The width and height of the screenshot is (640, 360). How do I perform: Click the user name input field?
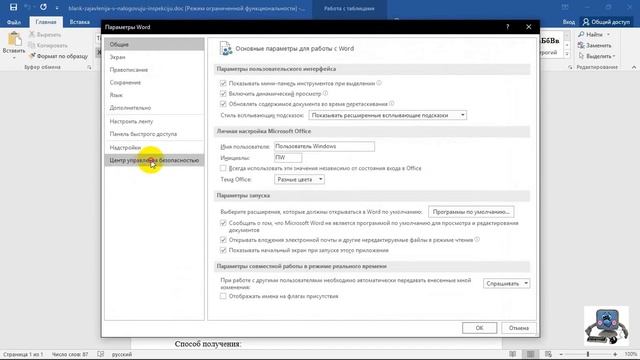click(324, 146)
